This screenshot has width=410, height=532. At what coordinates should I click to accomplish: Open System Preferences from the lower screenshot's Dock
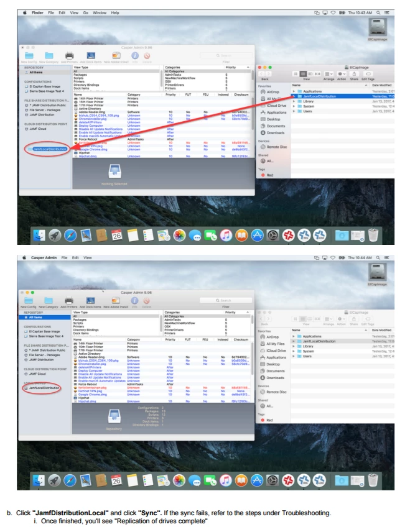click(273, 480)
